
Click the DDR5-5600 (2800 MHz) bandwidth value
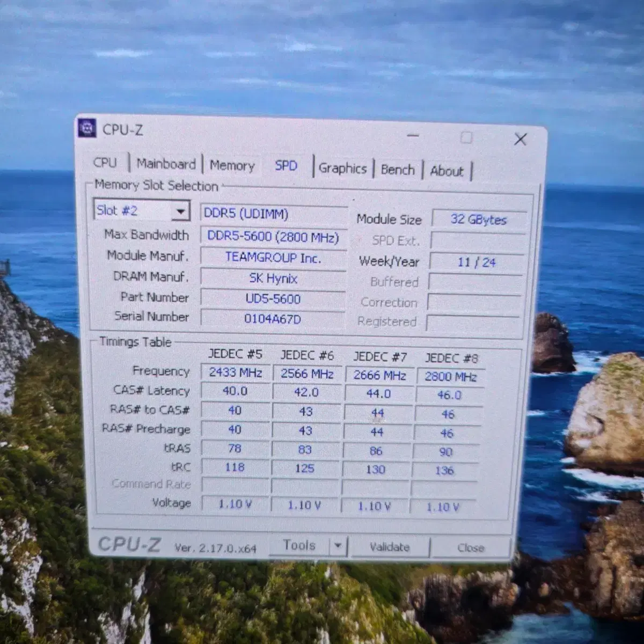point(274,237)
